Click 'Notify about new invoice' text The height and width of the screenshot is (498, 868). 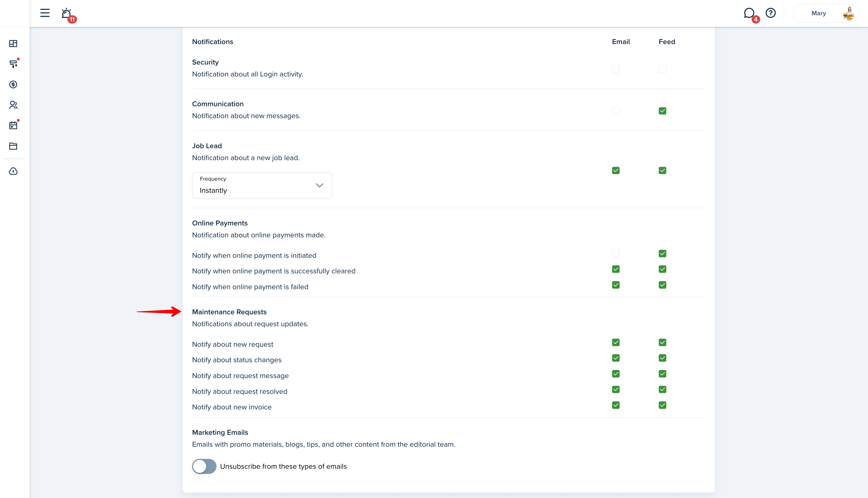(x=232, y=407)
